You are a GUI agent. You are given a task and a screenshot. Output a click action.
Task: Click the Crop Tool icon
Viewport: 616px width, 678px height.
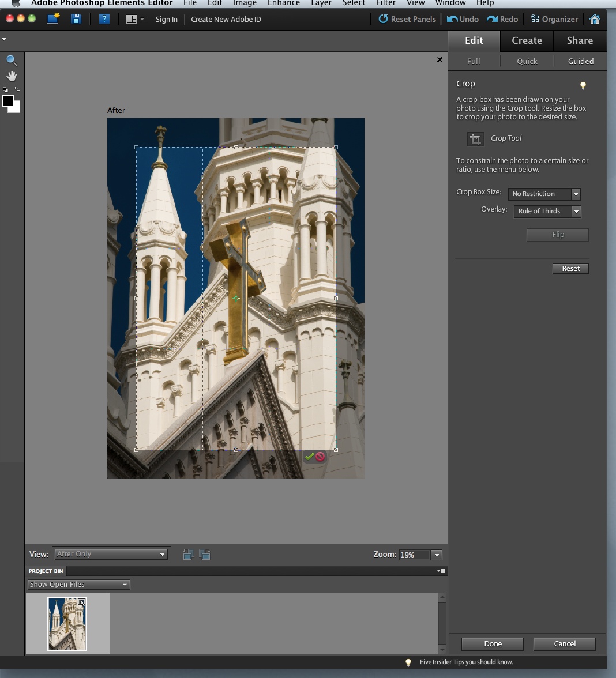coord(476,139)
